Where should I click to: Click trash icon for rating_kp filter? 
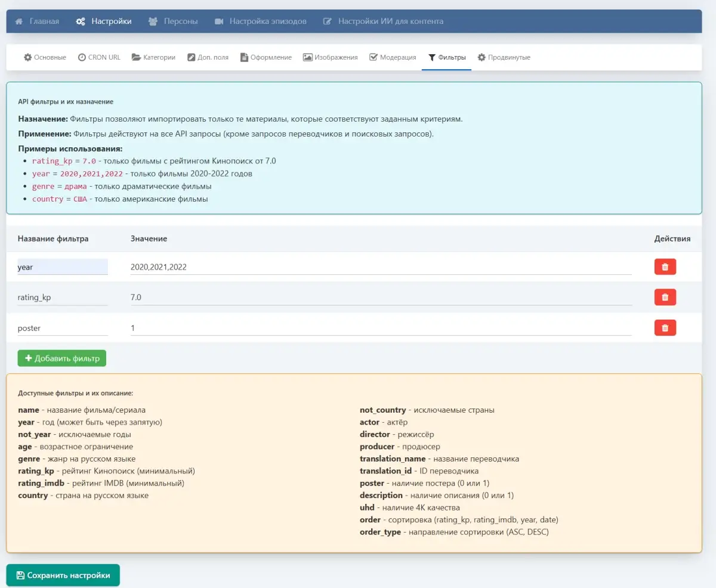click(665, 297)
